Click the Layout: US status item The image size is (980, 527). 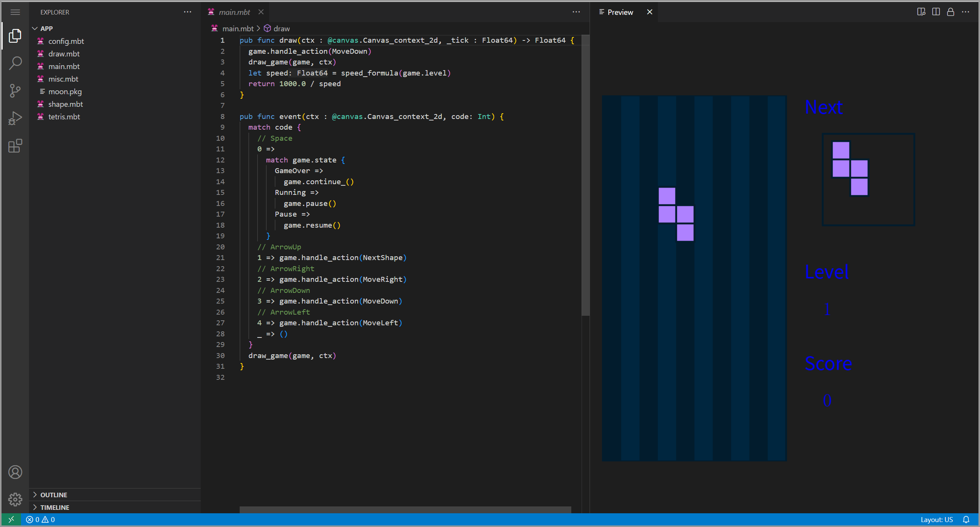[x=936, y=519]
